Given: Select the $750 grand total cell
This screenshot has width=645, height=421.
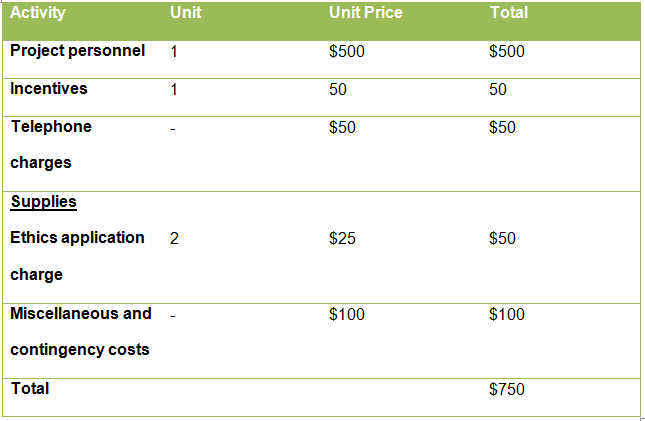Looking at the screenshot, I should [x=507, y=390].
